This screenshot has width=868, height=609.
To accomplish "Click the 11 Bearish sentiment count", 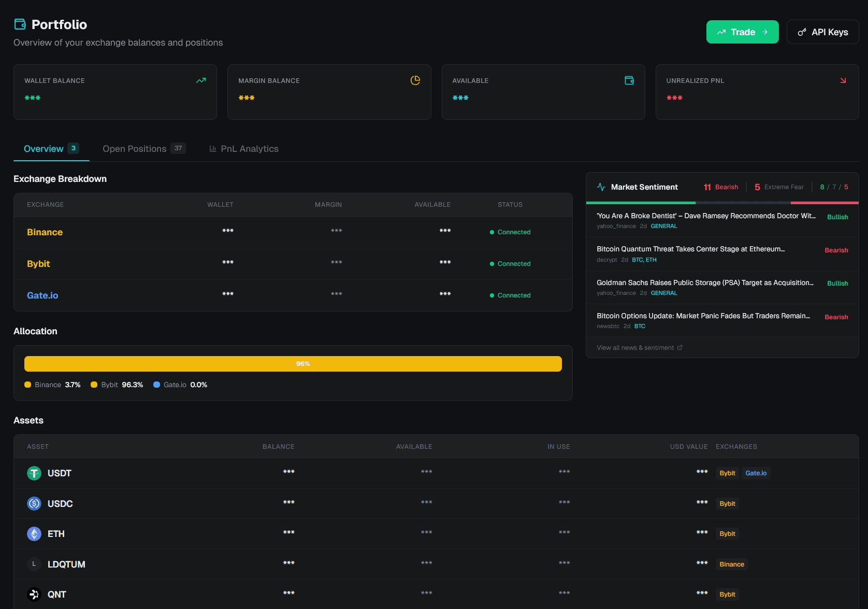I will click(720, 187).
